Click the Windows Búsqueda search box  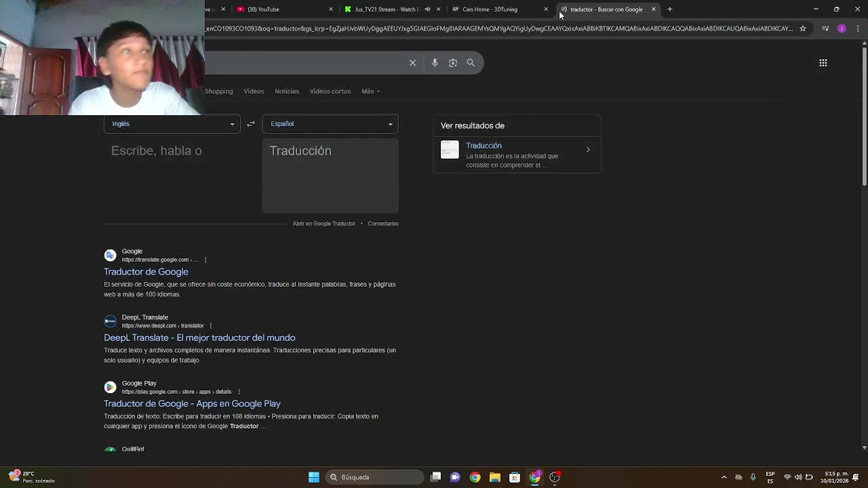click(374, 477)
